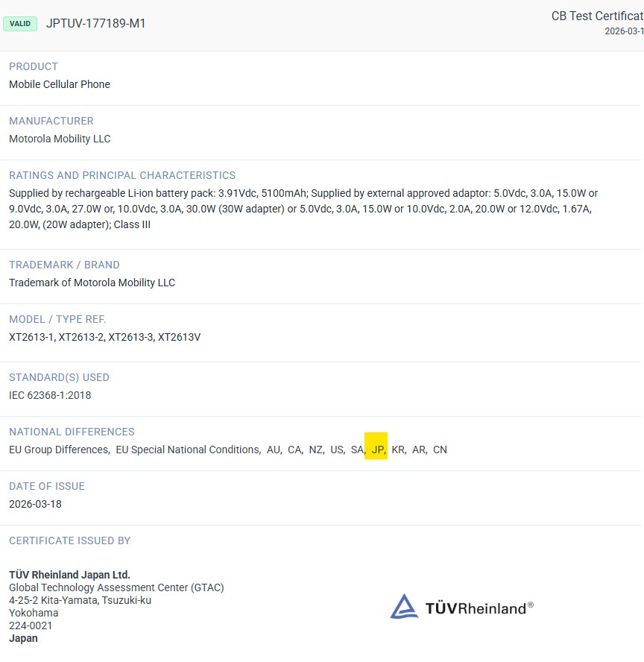
Task: Click the IEC 62368-1:2018 standard text
Action: click(x=50, y=395)
